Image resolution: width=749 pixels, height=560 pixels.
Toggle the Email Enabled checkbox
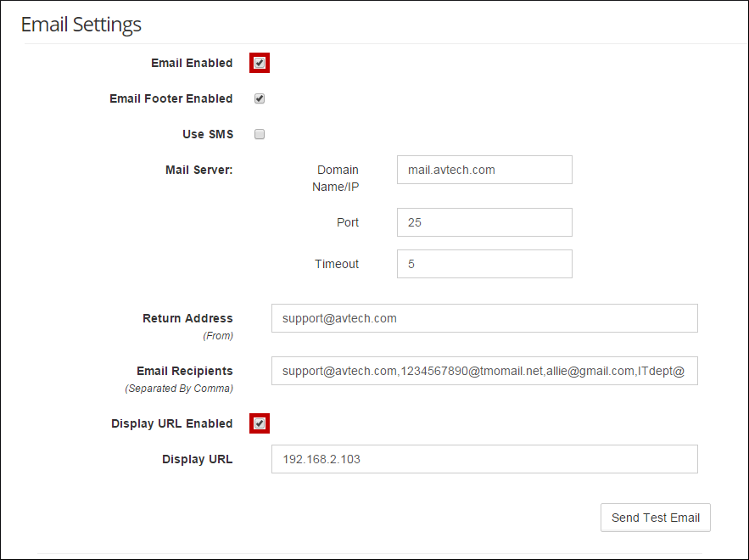(260, 63)
